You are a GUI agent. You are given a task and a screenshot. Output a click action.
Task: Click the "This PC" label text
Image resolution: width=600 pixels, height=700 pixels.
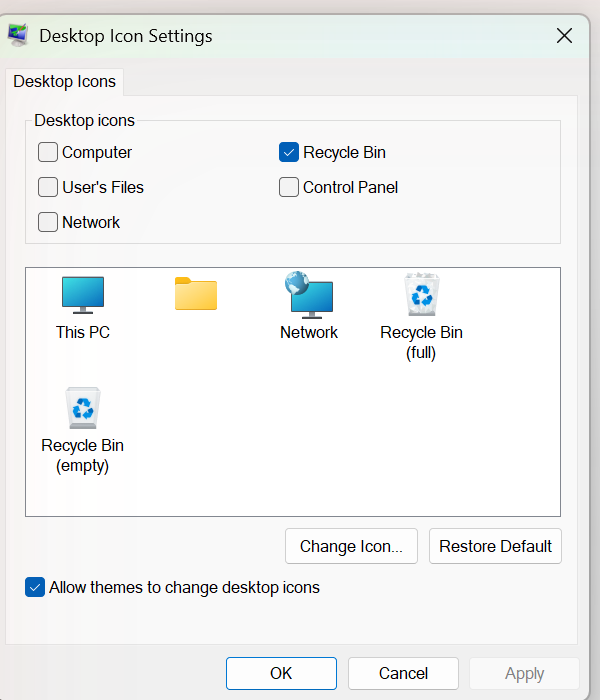(x=83, y=333)
